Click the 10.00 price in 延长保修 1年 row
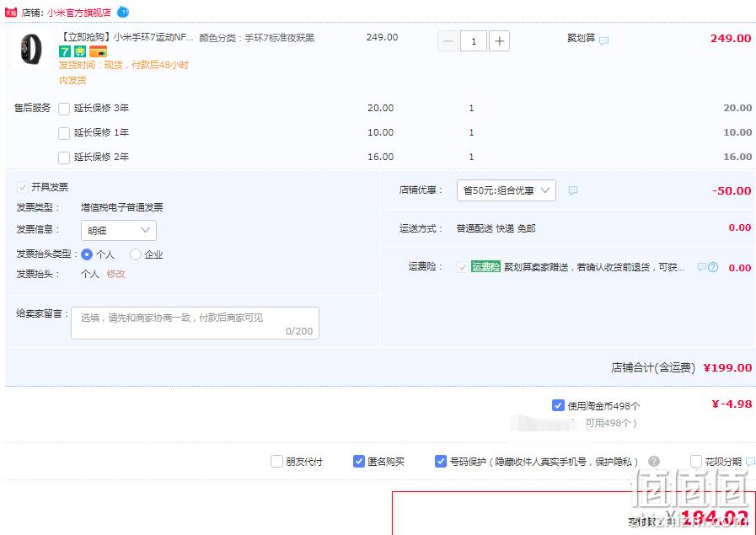This screenshot has height=535, width=756. click(380, 132)
